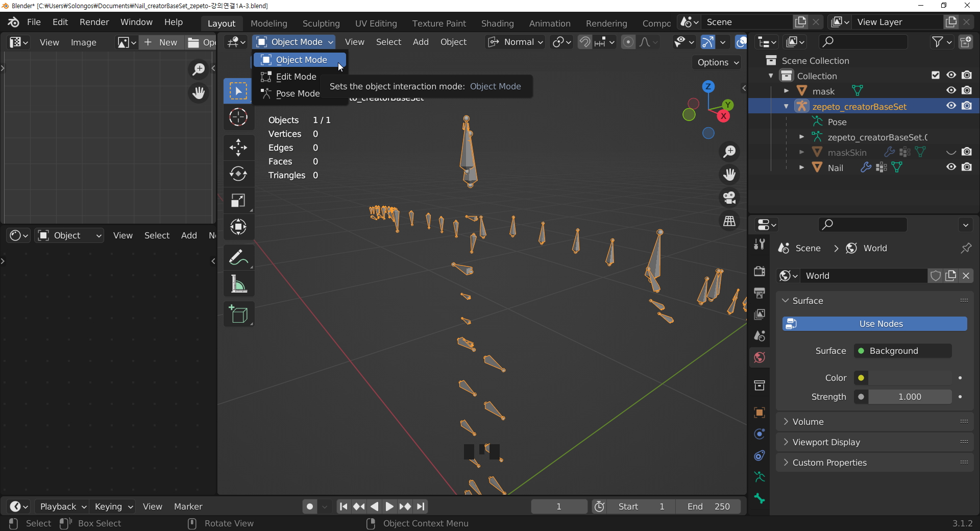The width and height of the screenshot is (980, 531).
Task: Expand the Nail object tree
Action: pos(801,167)
